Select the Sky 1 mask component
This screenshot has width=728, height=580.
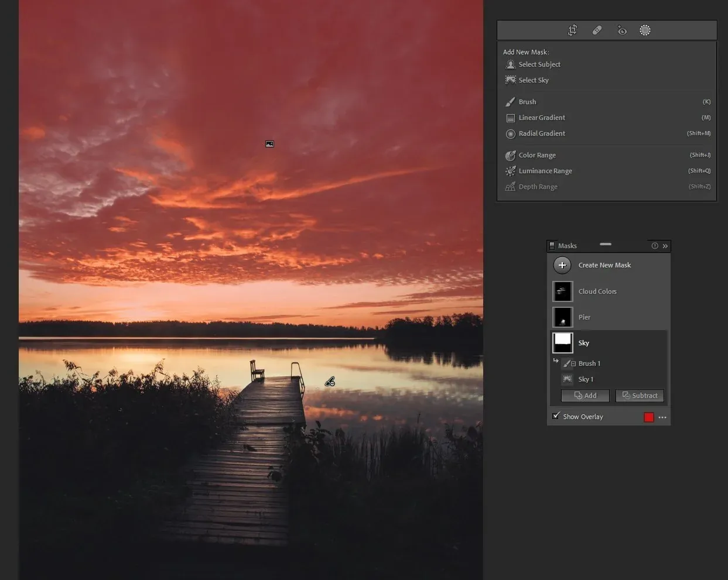click(x=586, y=379)
